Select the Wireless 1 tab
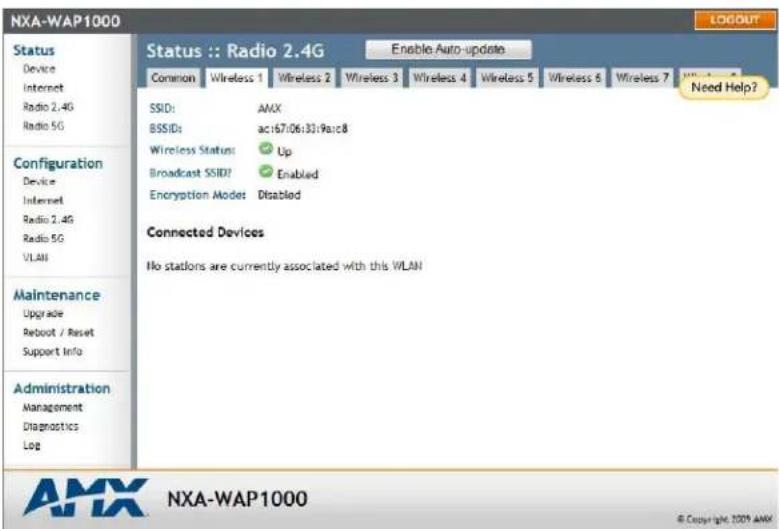This screenshot has height=529, width=779. pyautogui.click(x=236, y=78)
